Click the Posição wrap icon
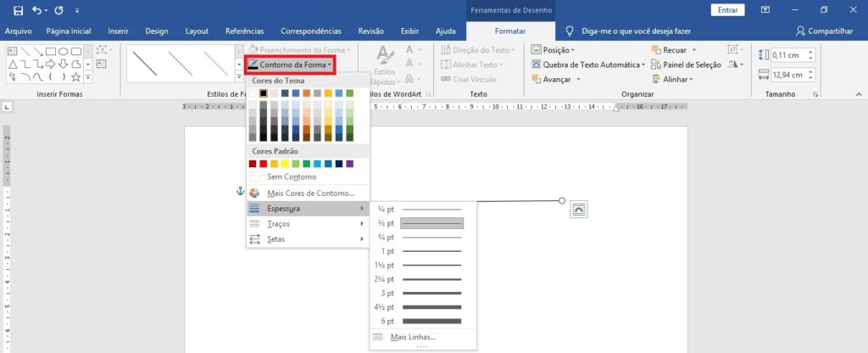 pos(537,50)
